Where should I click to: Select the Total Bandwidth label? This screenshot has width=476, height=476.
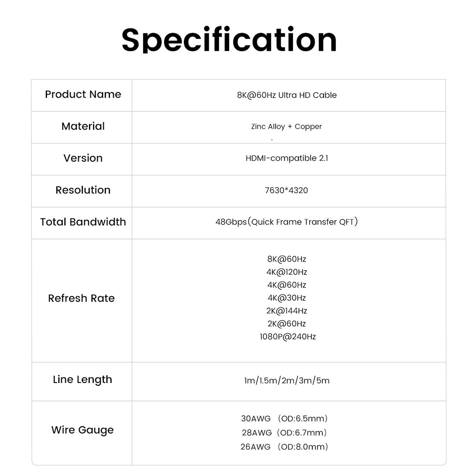pos(83,222)
